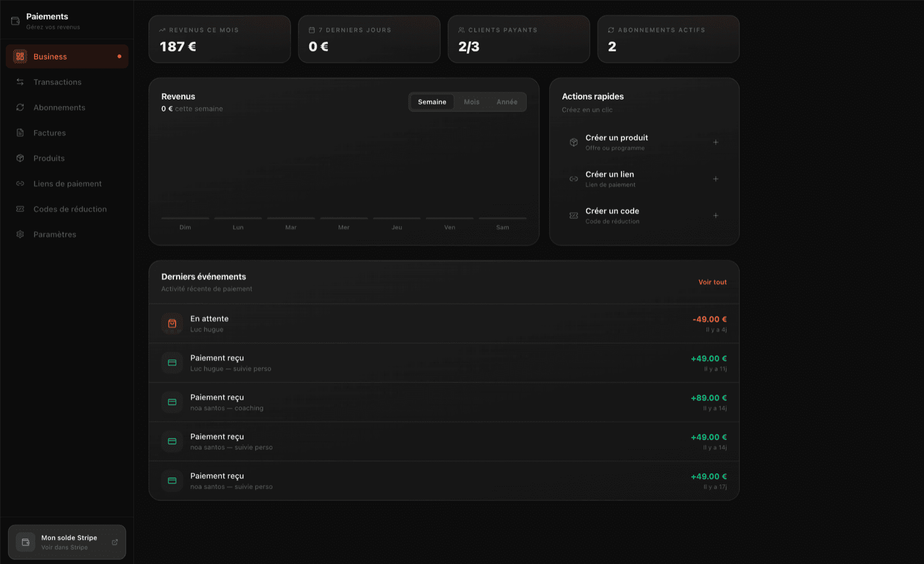The height and width of the screenshot is (564, 924).
Task: Keep Semaine selected in the revenue chart
Action: tap(431, 102)
